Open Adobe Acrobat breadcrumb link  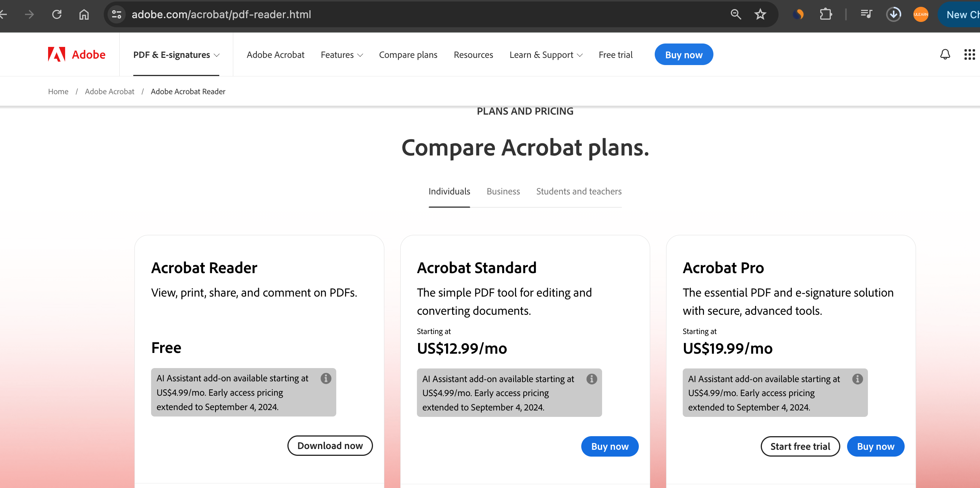point(109,91)
